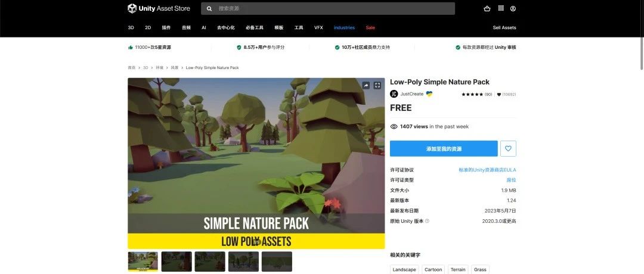Click the 首页 breadcrumb link

[131, 68]
